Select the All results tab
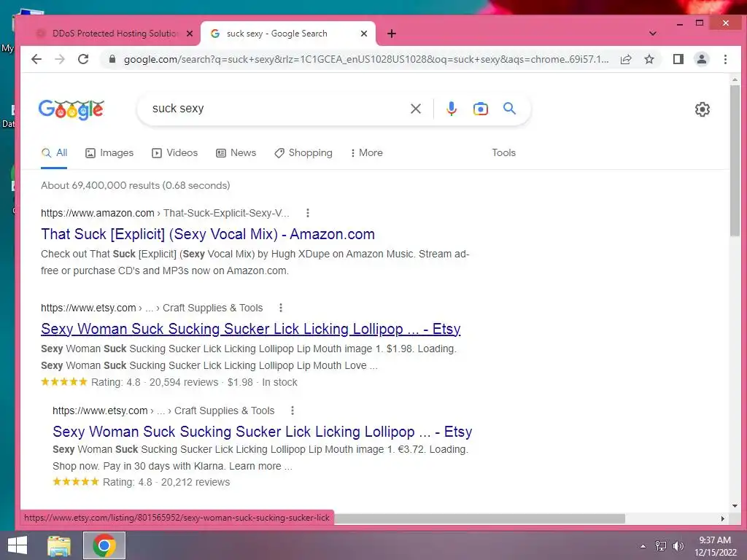The width and height of the screenshot is (747, 560). click(x=54, y=153)
